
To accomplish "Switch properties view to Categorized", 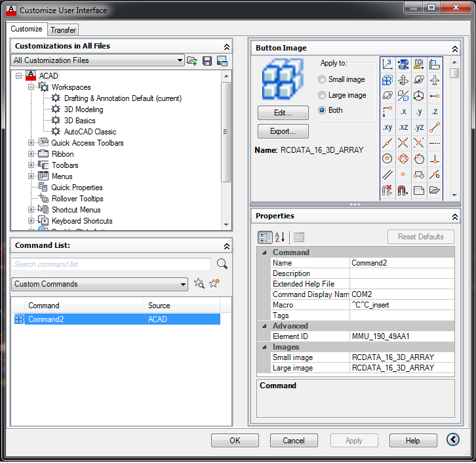I will click(265, 237).
